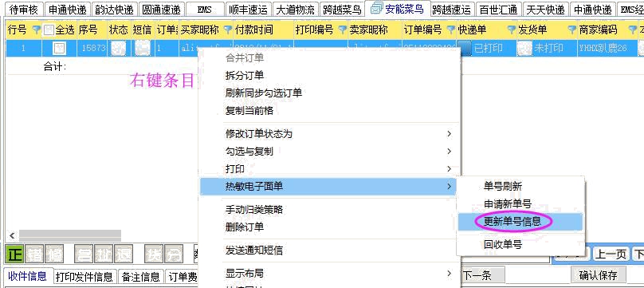Click the green 正 status filter icon
Screen dimensions: 644x288
14,254
